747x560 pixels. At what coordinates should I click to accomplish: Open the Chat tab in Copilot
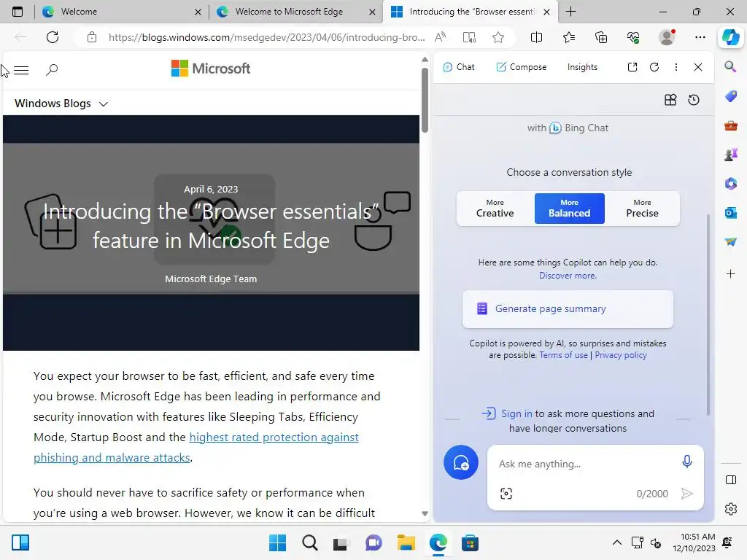point(459,67)
